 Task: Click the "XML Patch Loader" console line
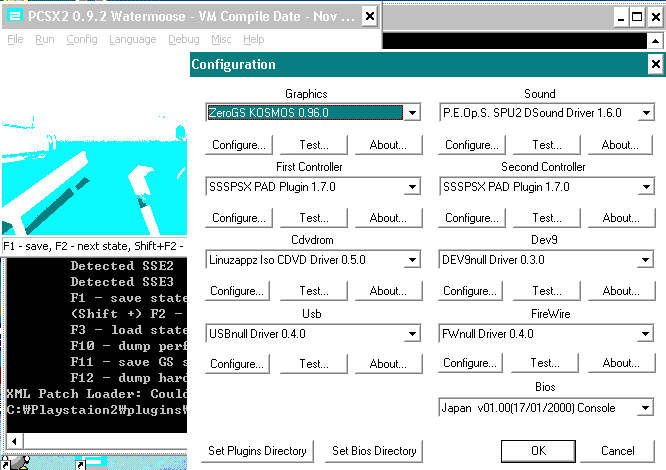97,394
